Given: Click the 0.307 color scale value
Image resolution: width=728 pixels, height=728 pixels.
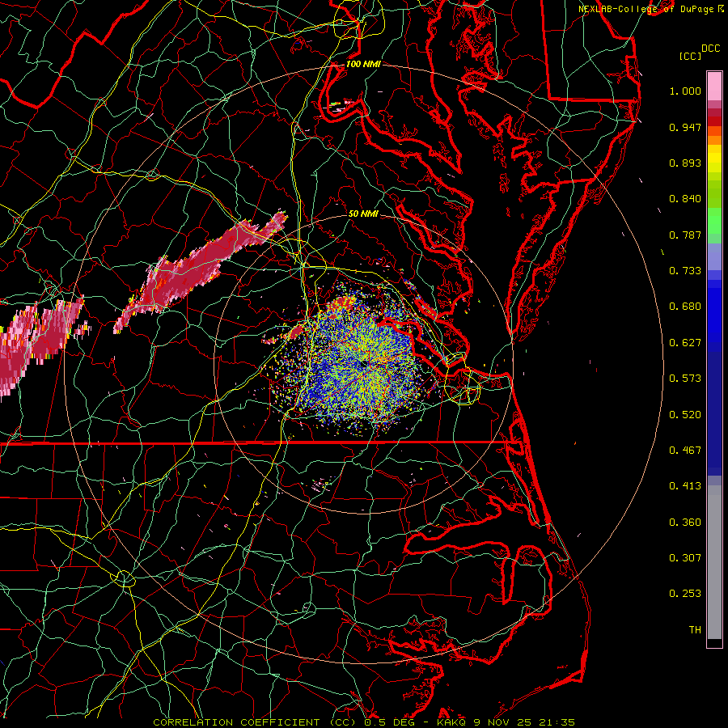Looking at the screenshot, I should [x=685, y=558].
